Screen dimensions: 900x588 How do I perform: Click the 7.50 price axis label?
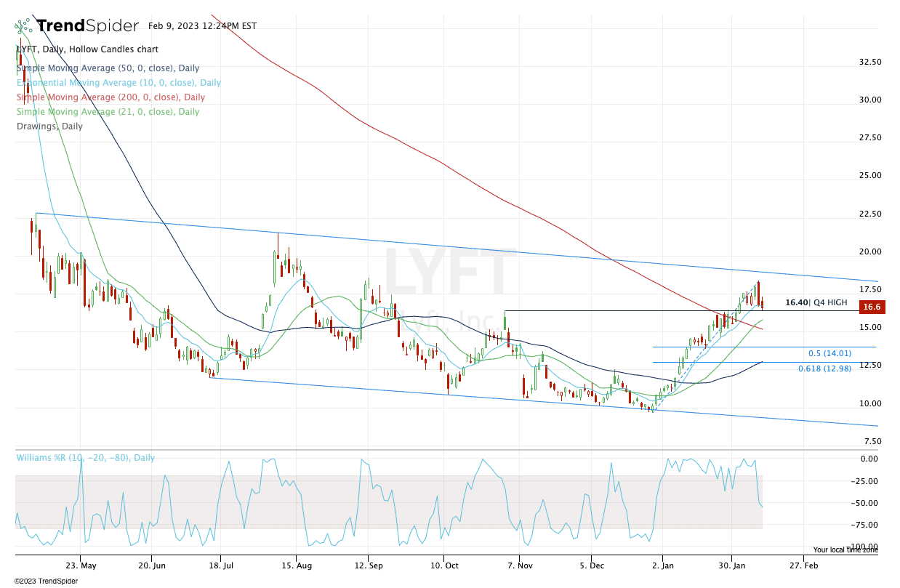click(x=872, y=441)
